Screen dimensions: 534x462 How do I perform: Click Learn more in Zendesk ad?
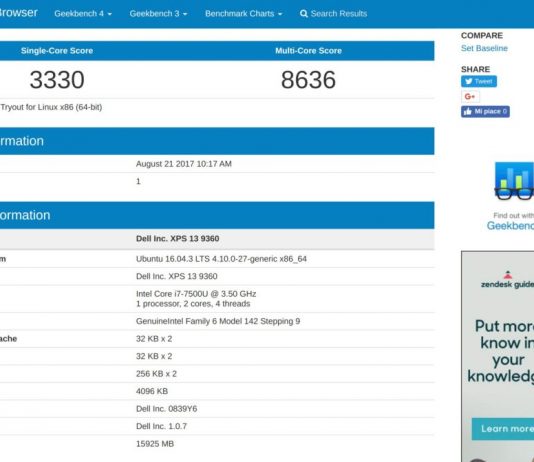click(x=503, y=429)
